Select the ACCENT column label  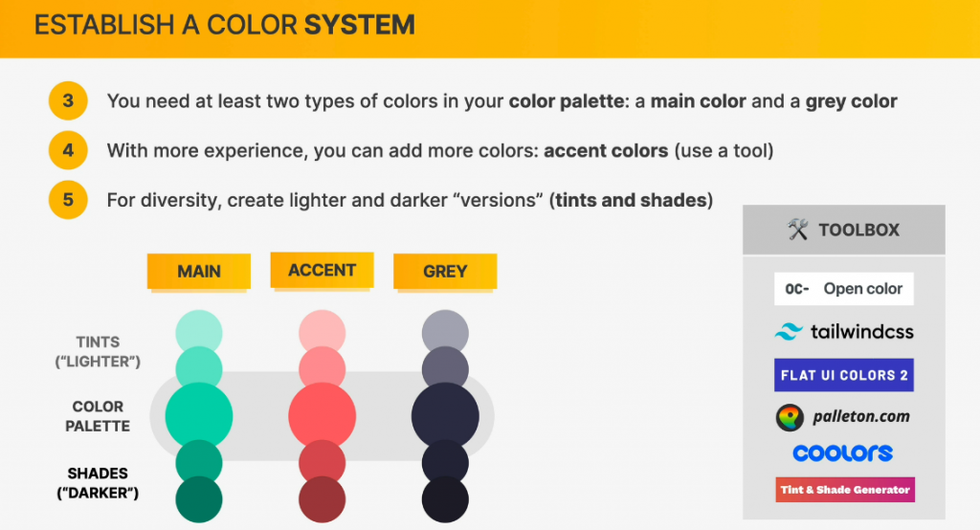point(322,271)
